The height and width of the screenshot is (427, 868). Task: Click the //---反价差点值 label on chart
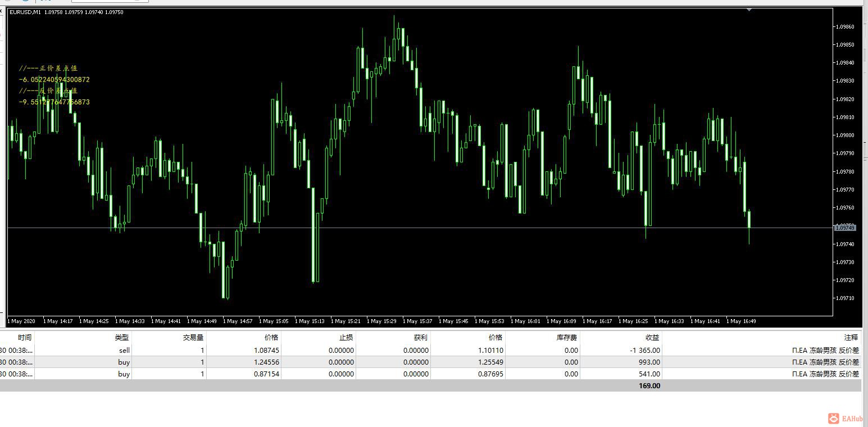48,90
